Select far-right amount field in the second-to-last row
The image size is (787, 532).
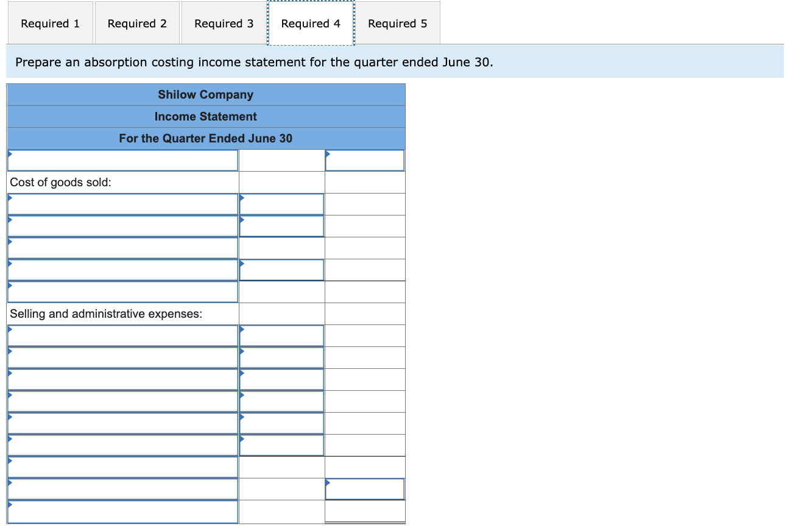[x=365, y=489]
